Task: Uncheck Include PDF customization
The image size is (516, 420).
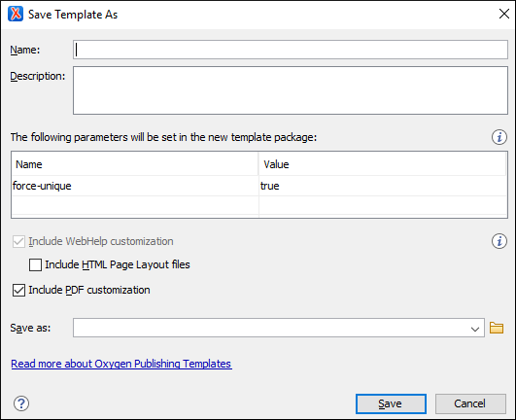Action: (x=18, y=290)
